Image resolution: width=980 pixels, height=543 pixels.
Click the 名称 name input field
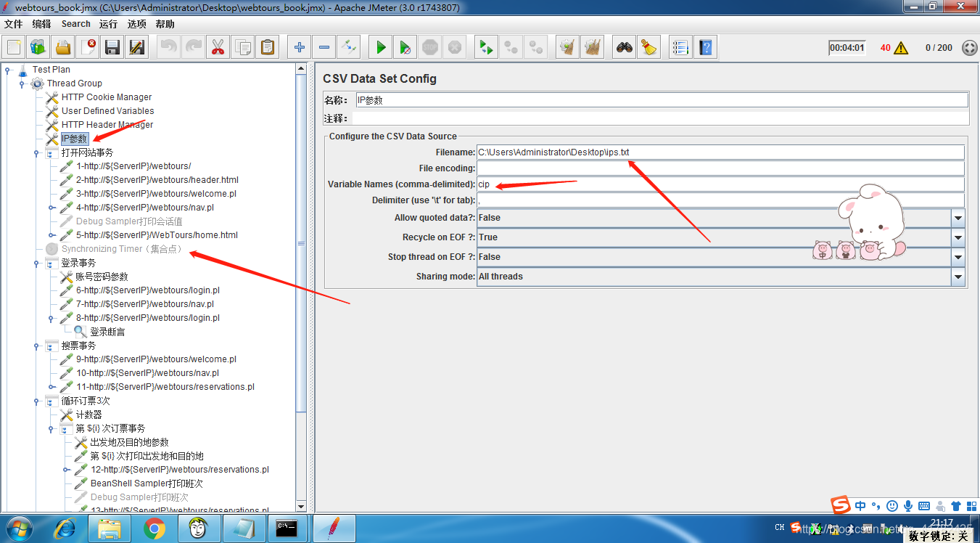662,100
